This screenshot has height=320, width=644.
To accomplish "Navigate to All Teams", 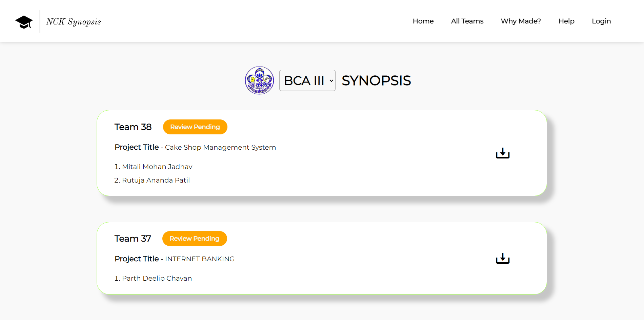I will click(x=467, y=21).
